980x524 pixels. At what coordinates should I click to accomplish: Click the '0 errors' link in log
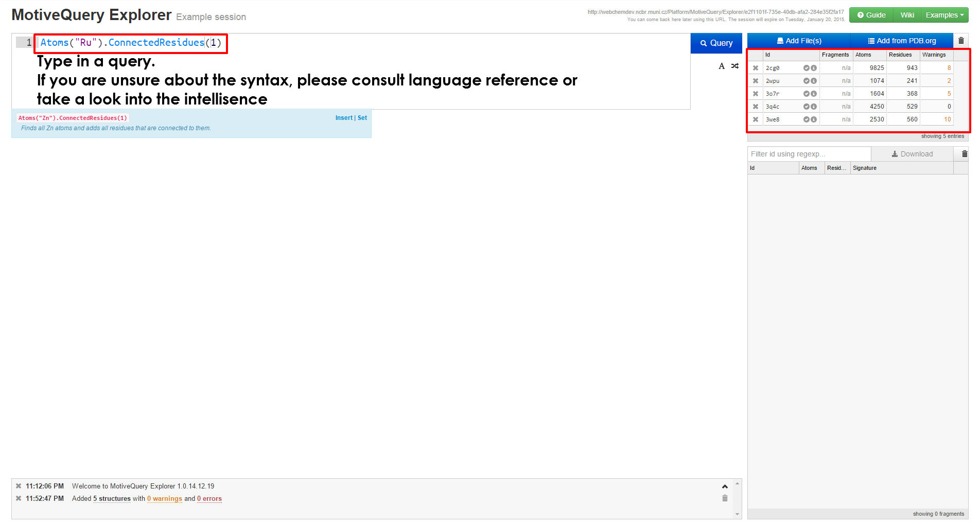pyautogui.click(x=209, y=498)
